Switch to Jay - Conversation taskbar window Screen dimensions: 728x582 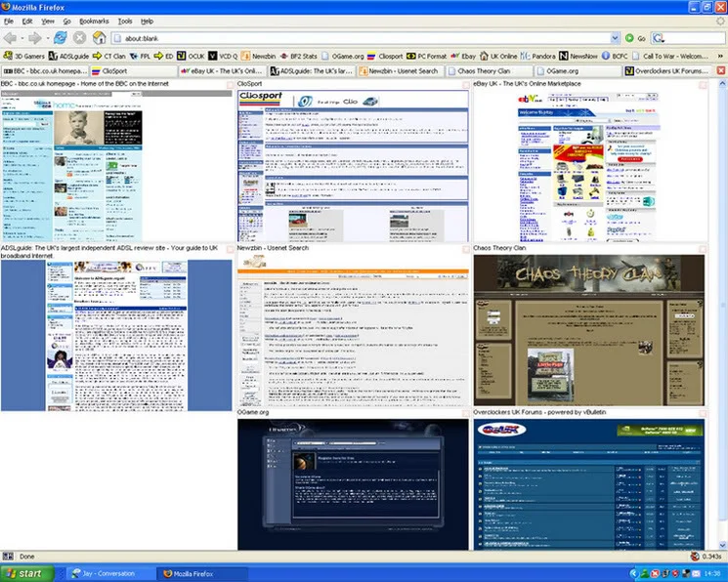[108, 573]
